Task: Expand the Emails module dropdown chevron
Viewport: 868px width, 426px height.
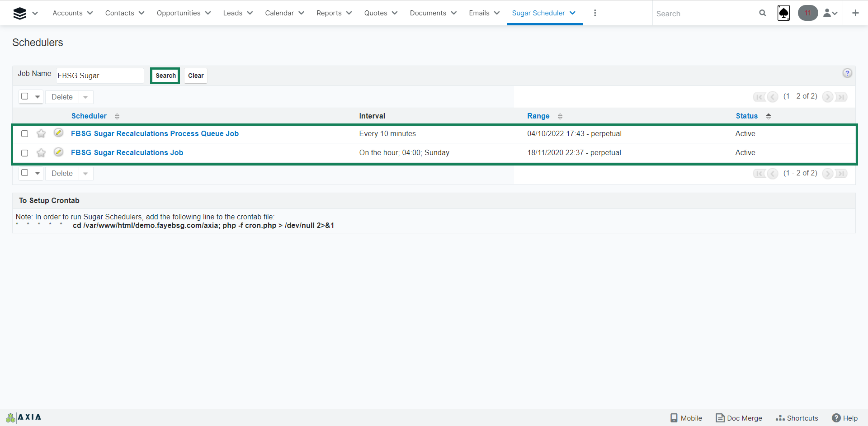Action: [497, 13]
